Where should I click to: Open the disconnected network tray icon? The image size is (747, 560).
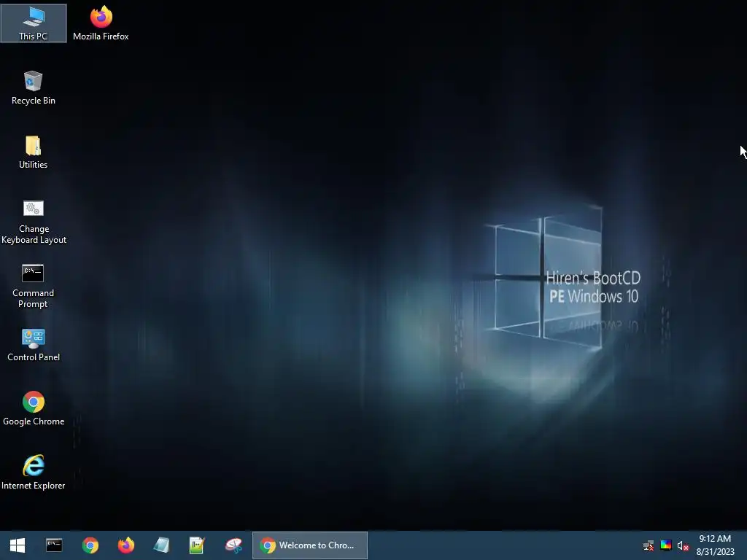(649, 545)
